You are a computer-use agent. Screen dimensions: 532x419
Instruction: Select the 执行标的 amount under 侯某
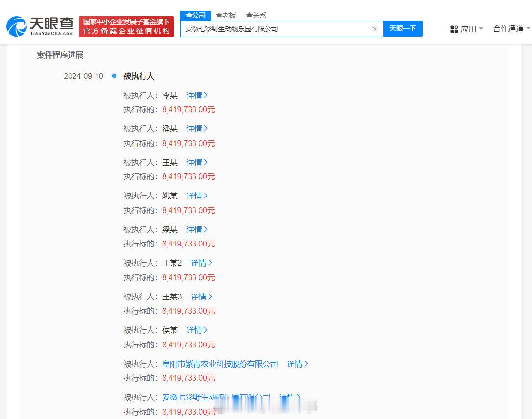point(188,345)
